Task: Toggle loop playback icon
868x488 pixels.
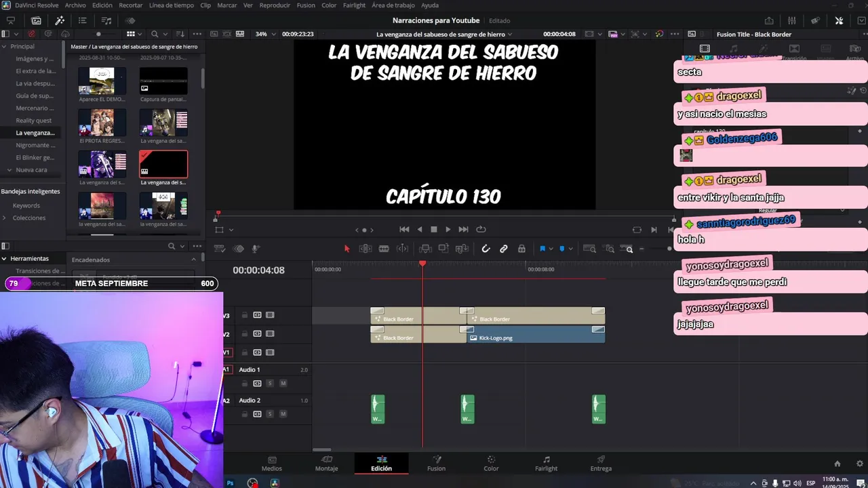Action: coord(481,230)
